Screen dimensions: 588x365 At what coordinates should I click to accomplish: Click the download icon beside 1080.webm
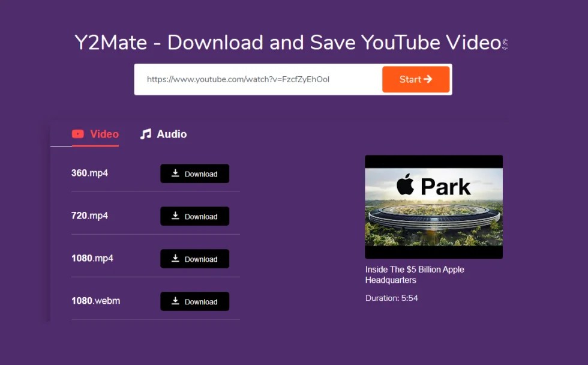coord(176,301)
